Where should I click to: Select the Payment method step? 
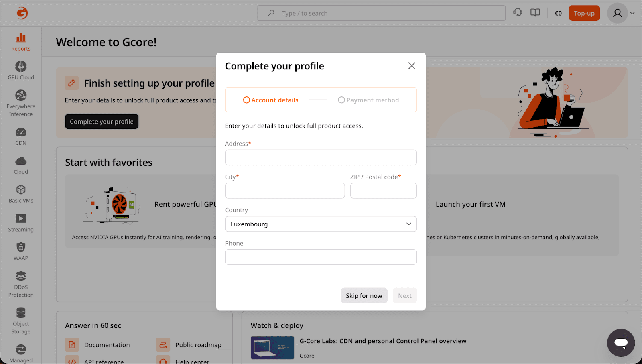pos(368,100)
